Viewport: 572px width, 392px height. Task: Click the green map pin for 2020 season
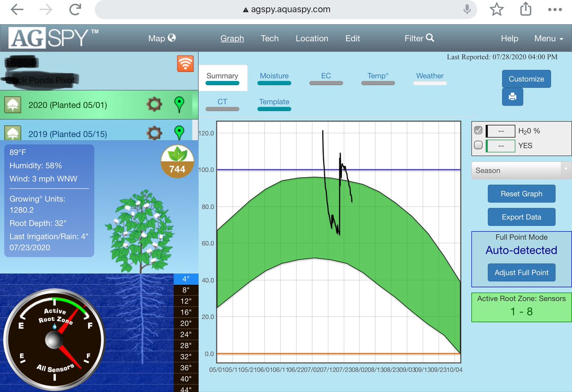coord(179,104)
